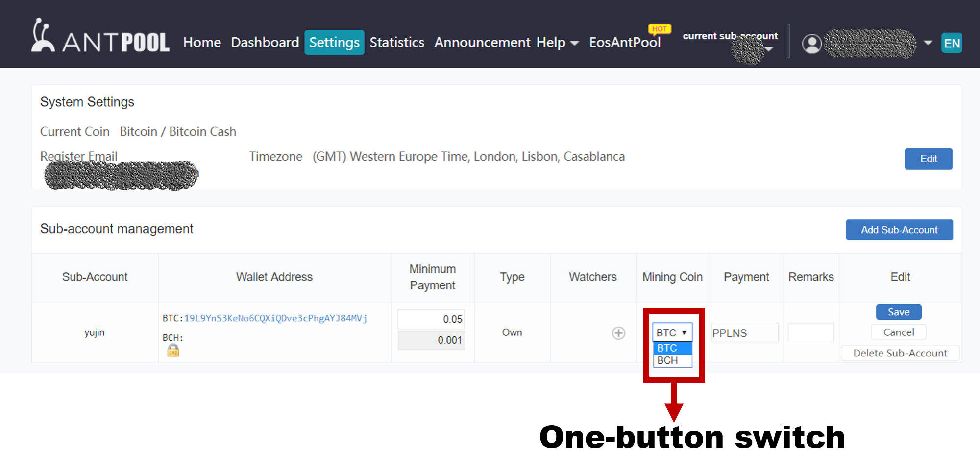The width and height of the screenshot is (980, 474).
Task: Choose BTC in mining coin list
Action: click(672, 348)
